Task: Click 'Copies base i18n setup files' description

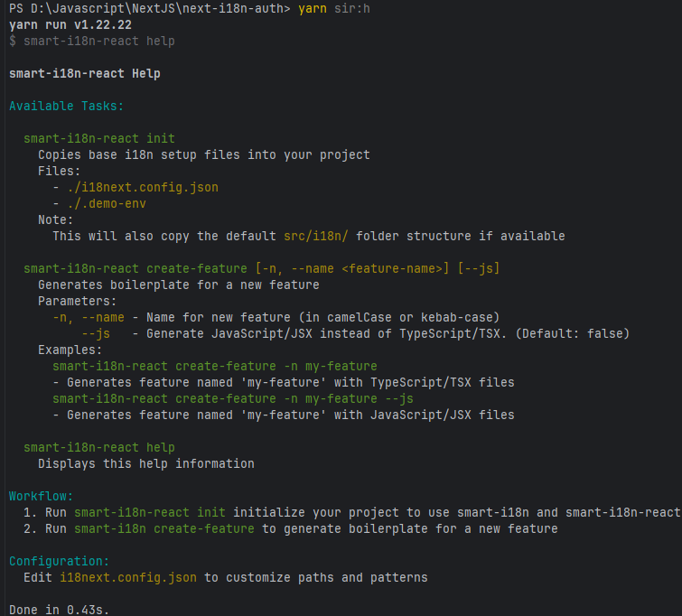Action: [138, 154]
